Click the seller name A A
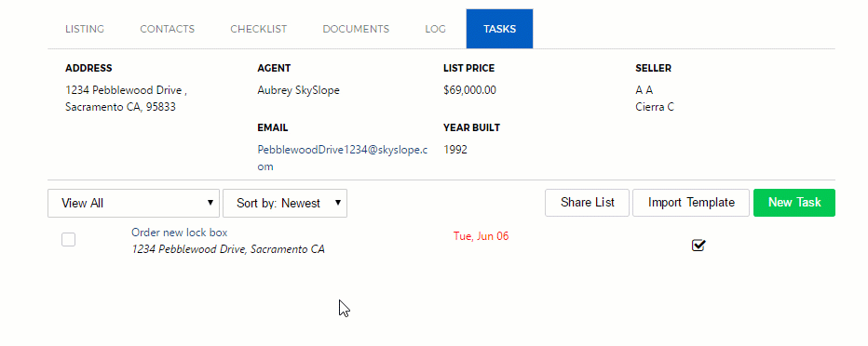868x346 pixels. [644, 90]
